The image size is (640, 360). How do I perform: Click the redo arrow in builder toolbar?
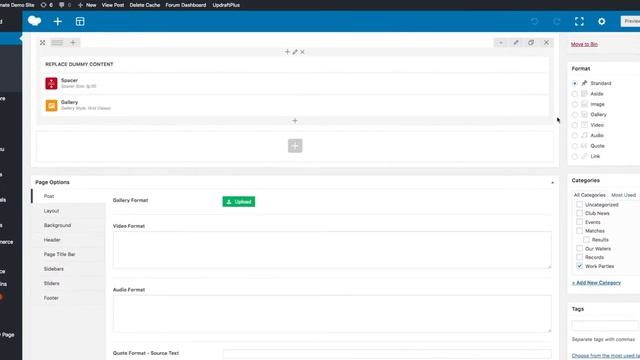557,21
